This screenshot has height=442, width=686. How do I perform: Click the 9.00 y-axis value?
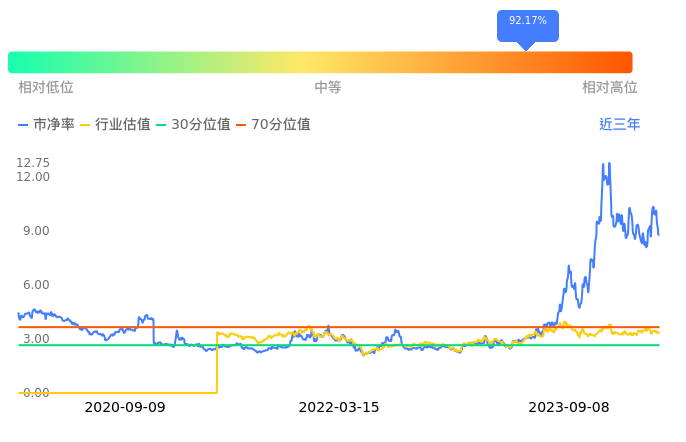click(36, 231)
